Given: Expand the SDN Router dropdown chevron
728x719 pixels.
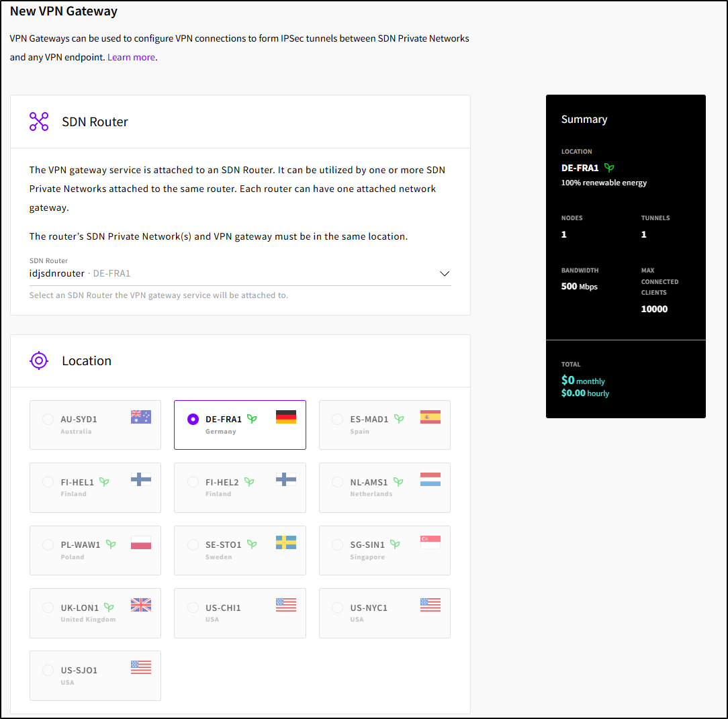Looking at the screenshot, I should point(444,274).
